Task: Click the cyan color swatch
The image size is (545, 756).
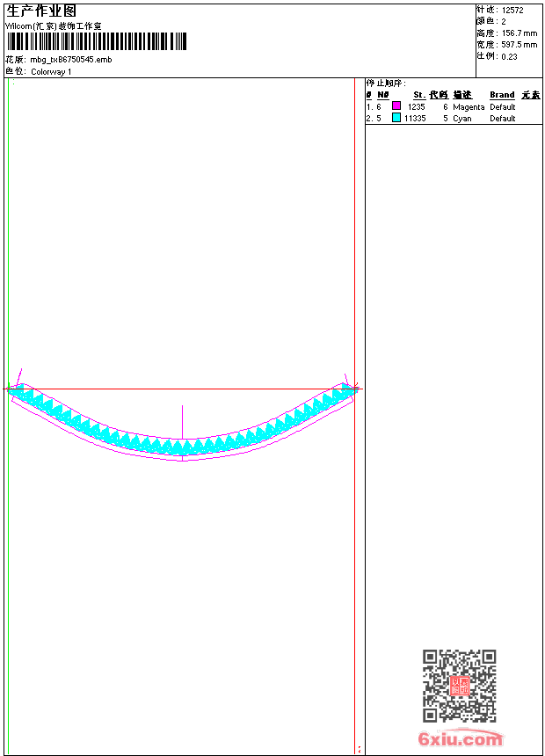Action: point(396,118)
